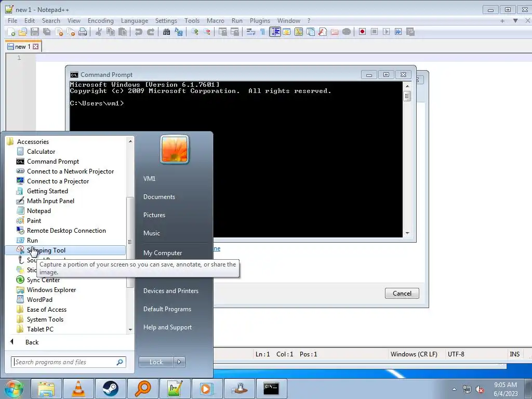Click Run Macro Multiple Times icon
532x399 pixels.
tap(398, 32)
